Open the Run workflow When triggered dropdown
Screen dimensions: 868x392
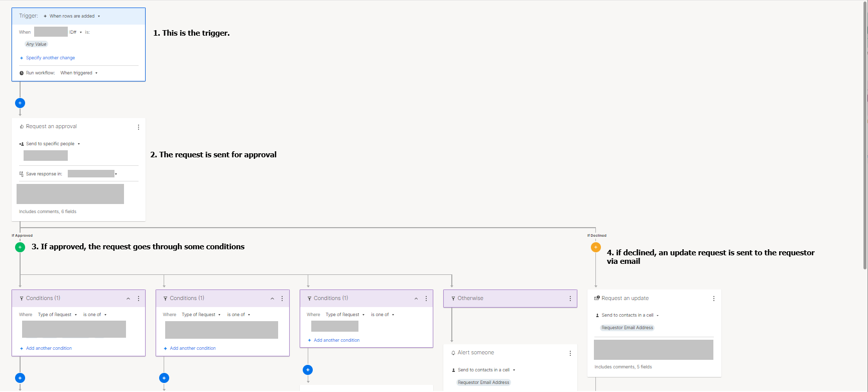click(x=79, y=73)
